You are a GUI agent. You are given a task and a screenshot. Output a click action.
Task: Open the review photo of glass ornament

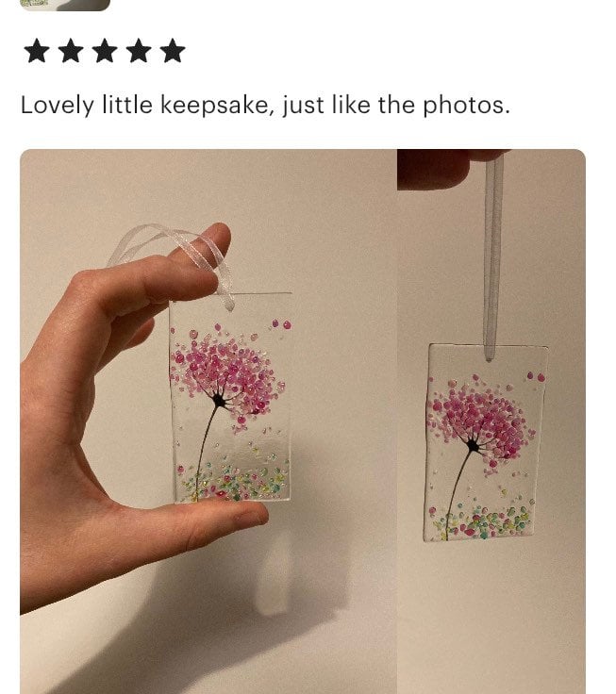coord(303,421)
